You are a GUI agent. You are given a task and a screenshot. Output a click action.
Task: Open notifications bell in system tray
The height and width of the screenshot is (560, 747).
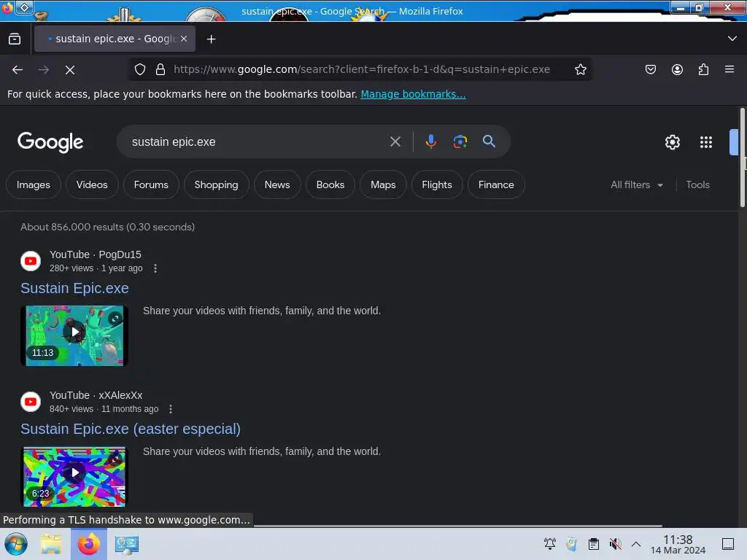tap(550, 544)
